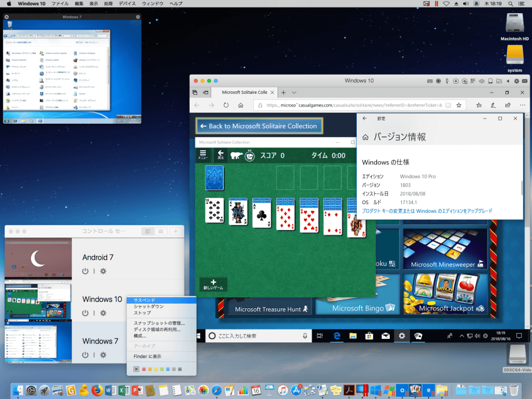532x399 pixels.
Task: Open Android 7 settings gear
Action: click(x=103, y=271)
